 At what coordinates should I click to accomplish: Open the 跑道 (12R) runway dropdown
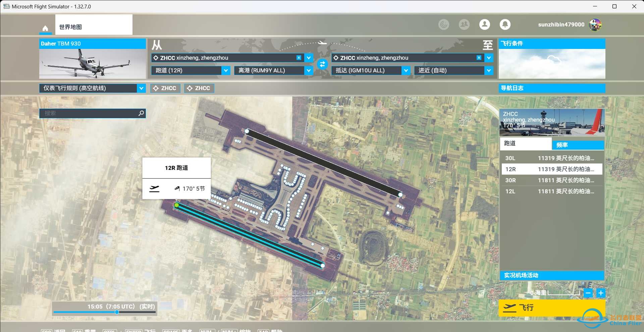pyautogui.click(x=191, y=70)
